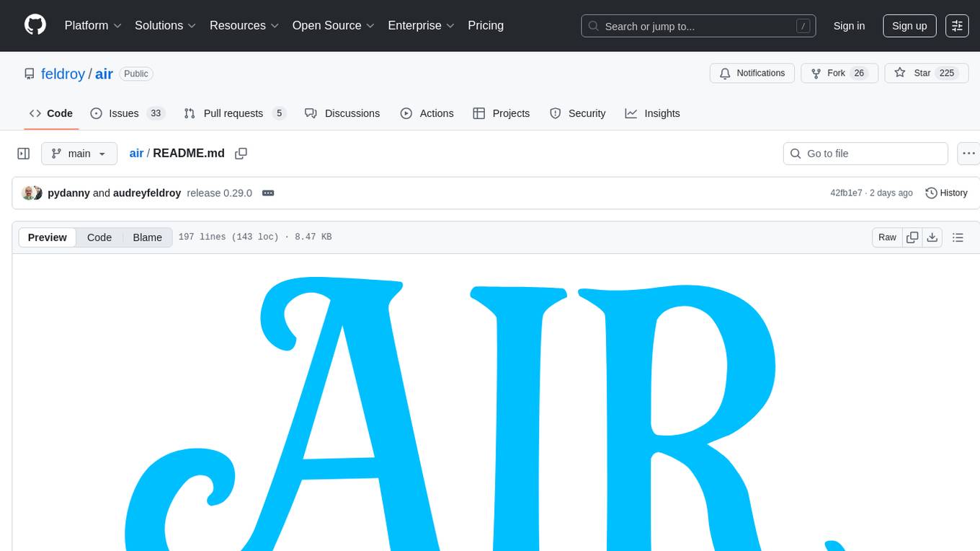
Task: Download the raw file
Action: point(932,237)
